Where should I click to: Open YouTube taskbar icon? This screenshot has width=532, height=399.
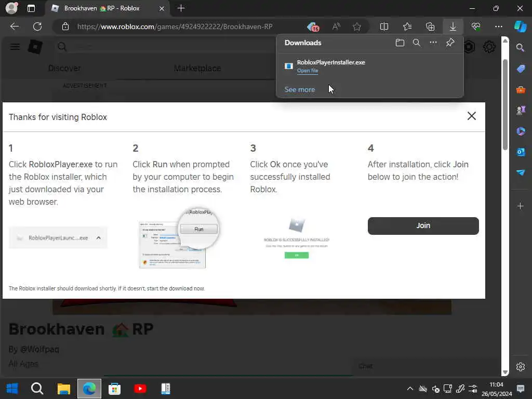click(140, 389)
